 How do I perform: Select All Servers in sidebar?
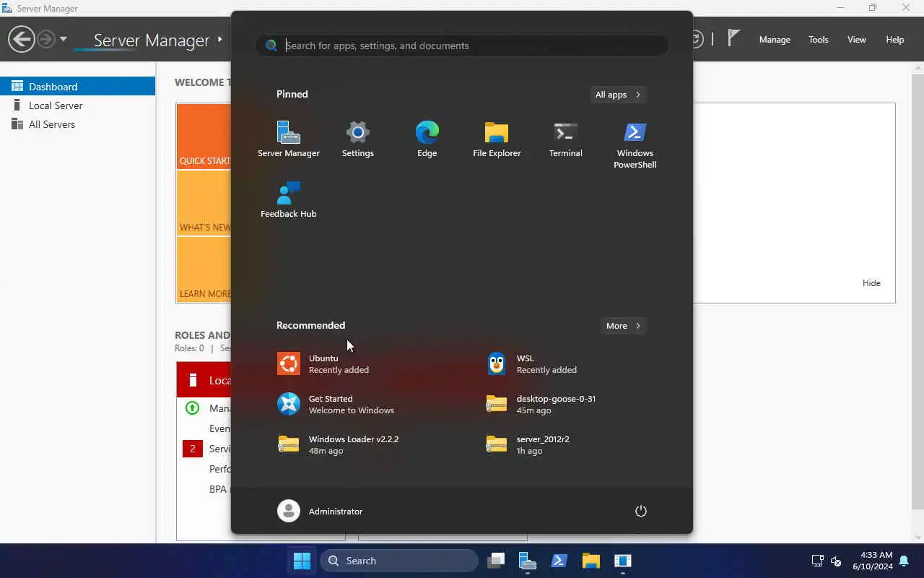pyautogui.click(x=77, y=124)
